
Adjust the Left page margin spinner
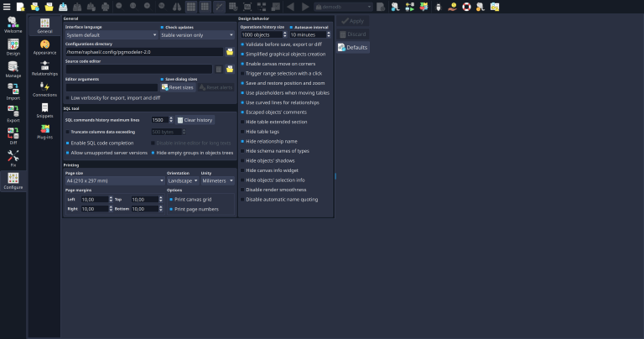click(96, 200)
